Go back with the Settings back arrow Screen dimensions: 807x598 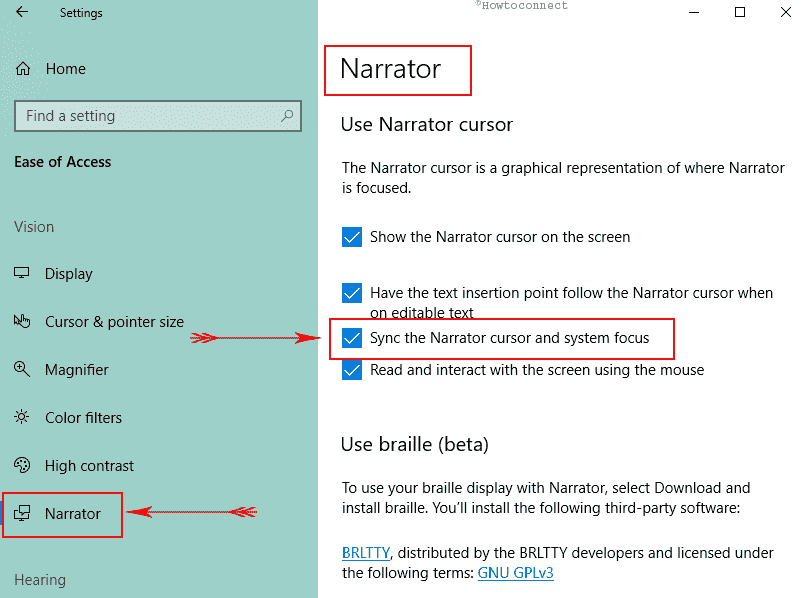(22, 12)
